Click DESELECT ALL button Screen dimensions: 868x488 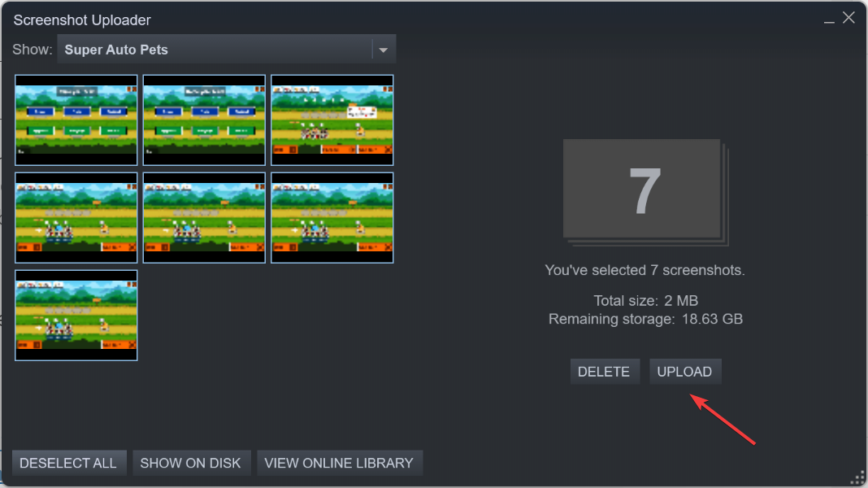pos(68,463)
